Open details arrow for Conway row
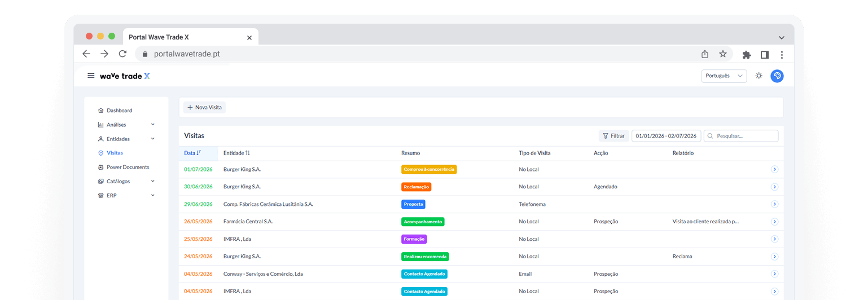 click(x=774, y=274)
